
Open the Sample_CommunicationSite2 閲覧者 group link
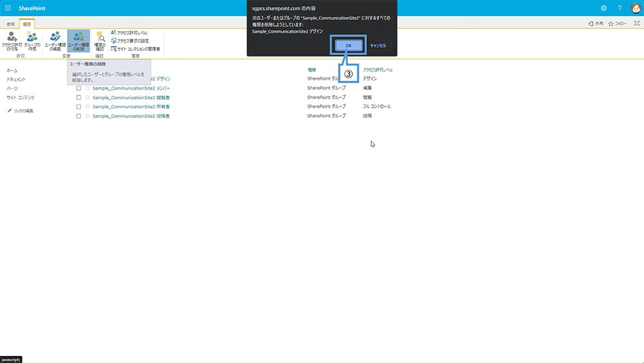click(x=131, y=97)
